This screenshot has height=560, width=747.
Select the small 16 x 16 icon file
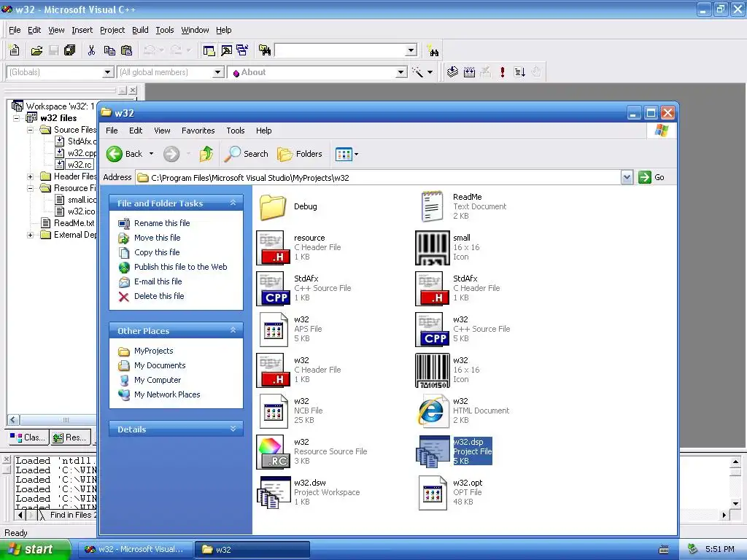click(432, 248)
